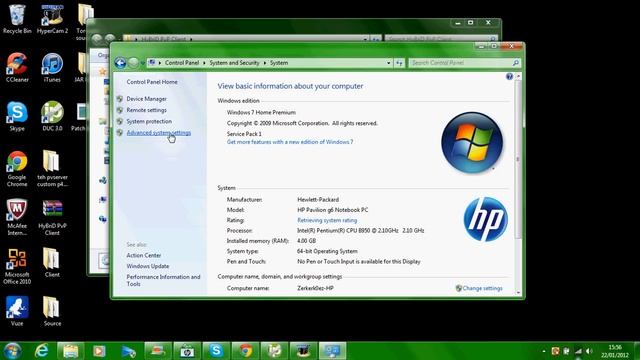
Task: Open recent pages dropdown beside forward arrow
Action: tap(142, 63)
